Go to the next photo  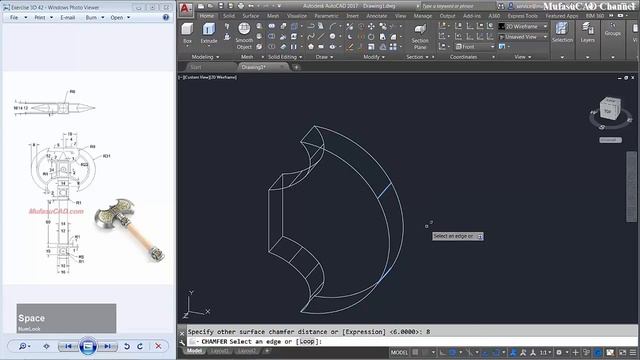tap(107, 346)
